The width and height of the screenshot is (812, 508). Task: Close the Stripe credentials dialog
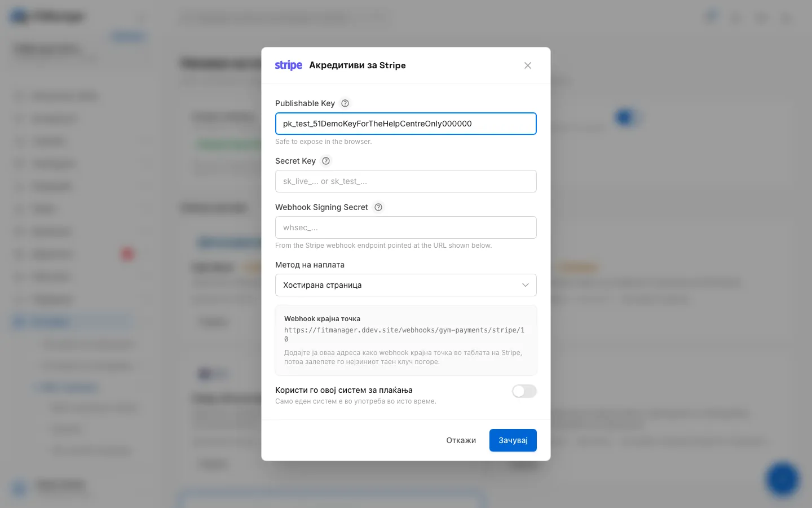[528, 65]
